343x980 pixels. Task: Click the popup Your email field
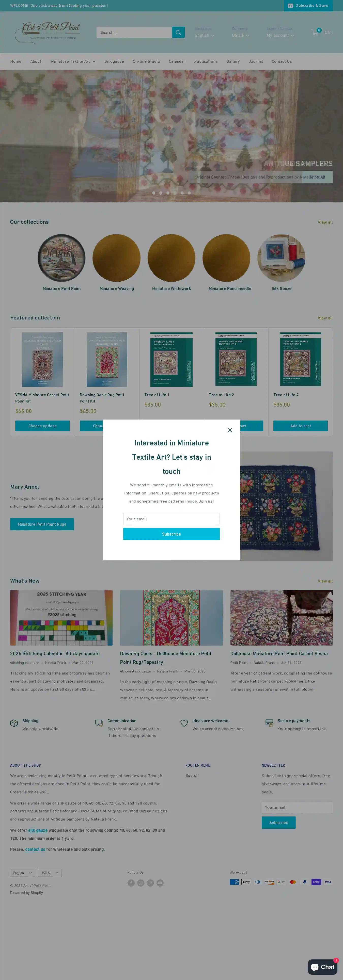171,519
